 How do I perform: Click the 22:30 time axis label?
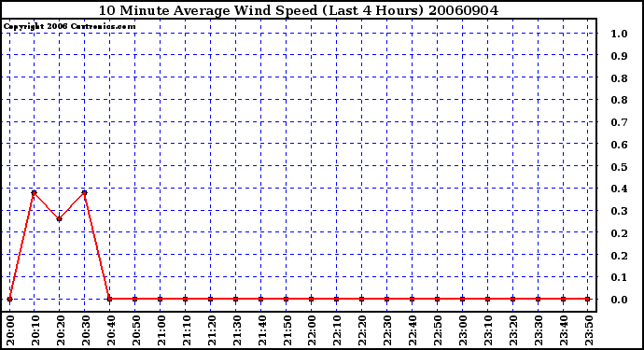pos(387,330)
